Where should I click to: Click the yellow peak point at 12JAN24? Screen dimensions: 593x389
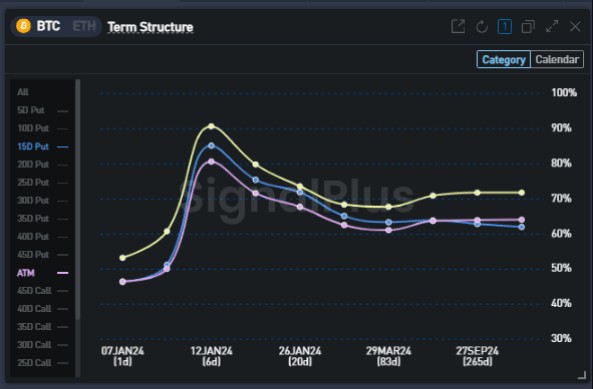point(211,126)
